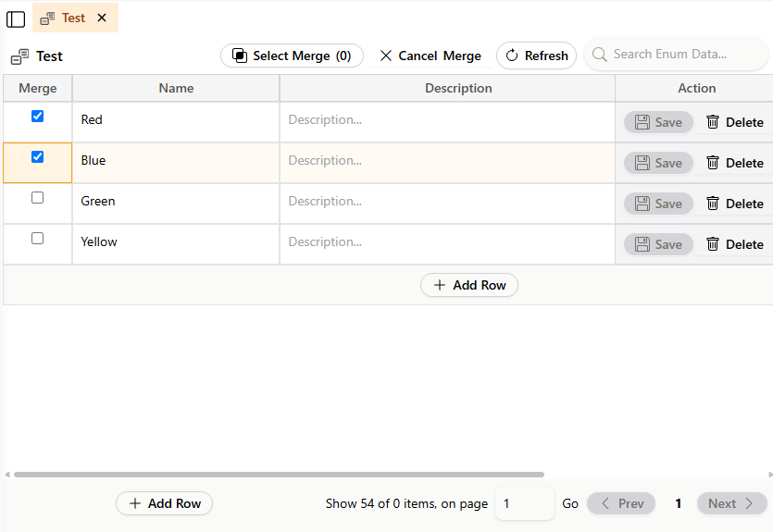Click the description field for Red
773x532 pixels.
click(x=447, y=120)
